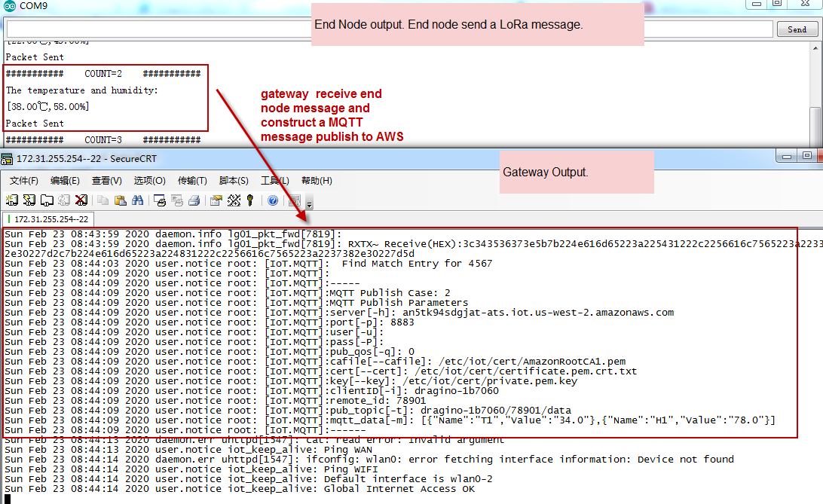The height and width of the screenshot is (504, 823).
Task: Open the 选项(O) menu
Action: (149, 181)
